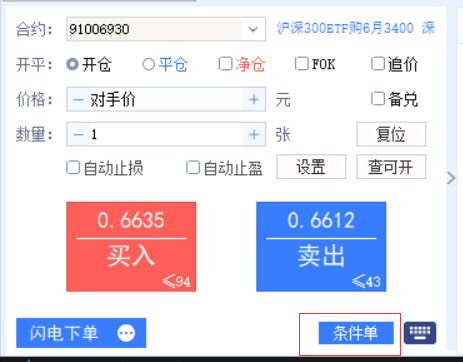The image size is (463, 362).
Task: Enable the 备兑 checkbox
Action: pyautogui.click(x=378, y=99)
